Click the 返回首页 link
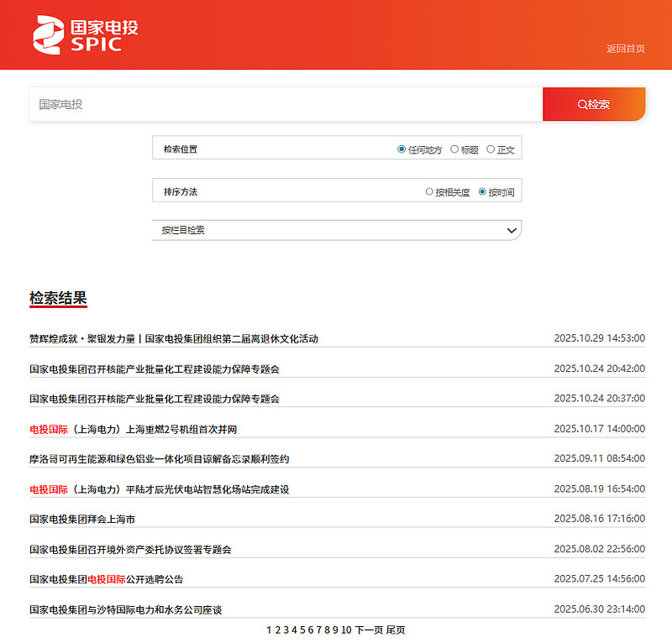The image size is (672, 643). pos(625,49)
